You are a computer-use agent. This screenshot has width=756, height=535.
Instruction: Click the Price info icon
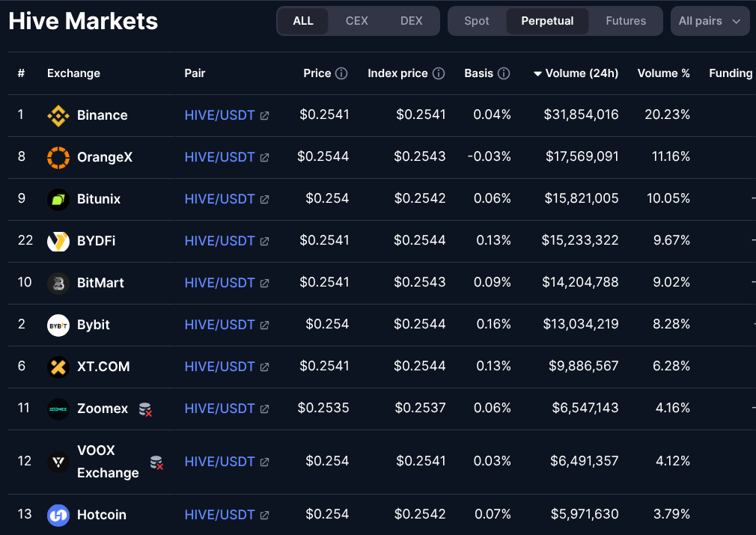pyautogui.click(x=341, y=73)
